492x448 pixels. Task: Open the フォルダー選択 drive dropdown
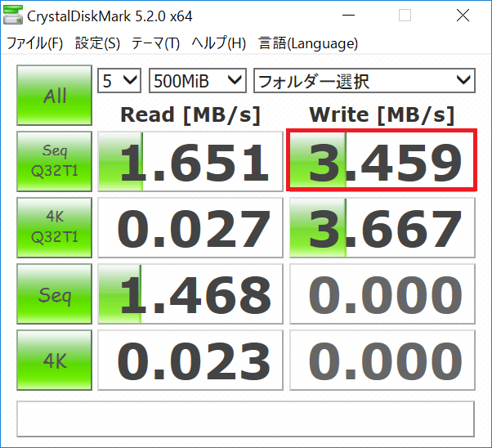pyautogui.click(x=365, y=81)
